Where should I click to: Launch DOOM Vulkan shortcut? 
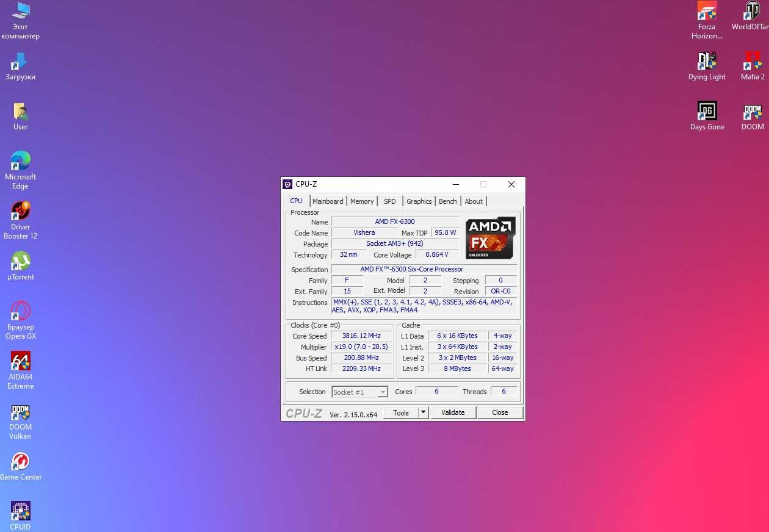(x=20, y=421)
